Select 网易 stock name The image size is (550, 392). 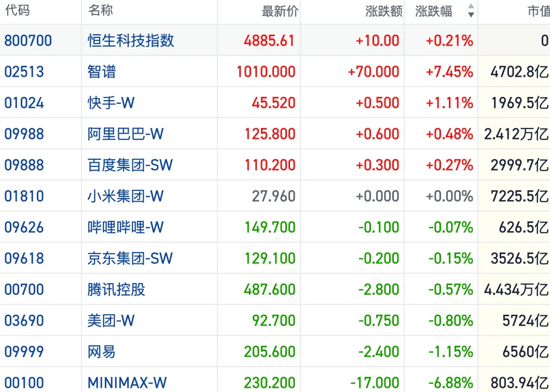(x=101, y=352)
